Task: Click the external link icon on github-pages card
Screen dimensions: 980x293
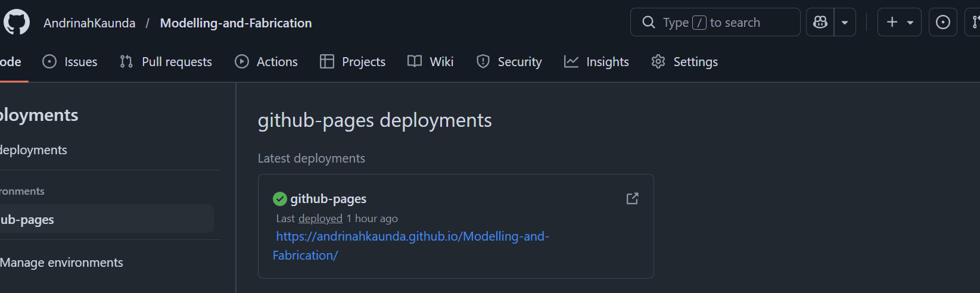Action: click(x=632, y=199)
